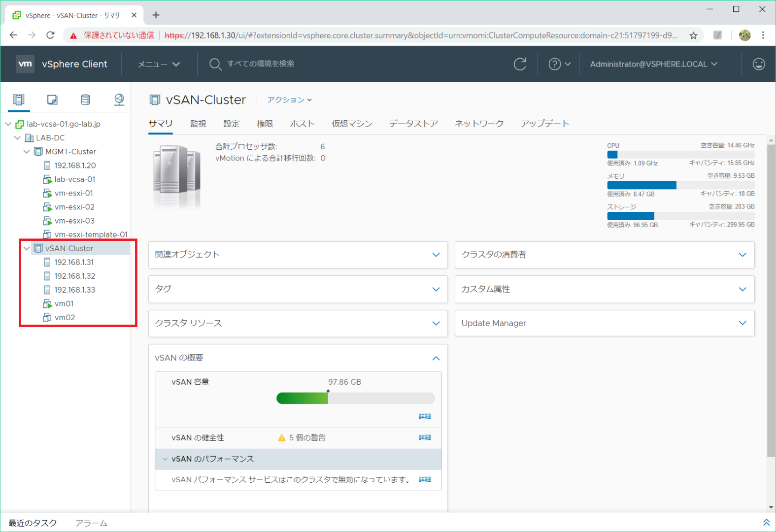Viewport: 776px width, 532px height.
Task: Click the vSAN health warning triangle
Action: 282,437
